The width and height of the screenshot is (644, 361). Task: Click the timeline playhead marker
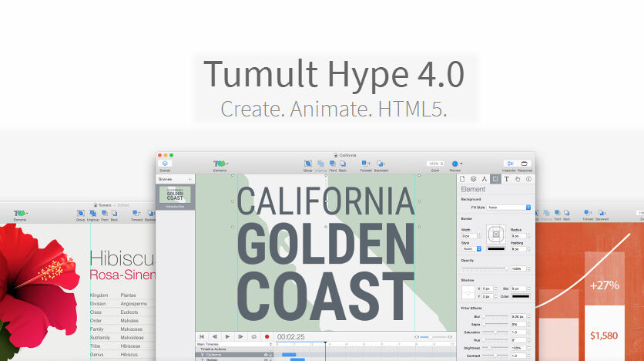325,342
